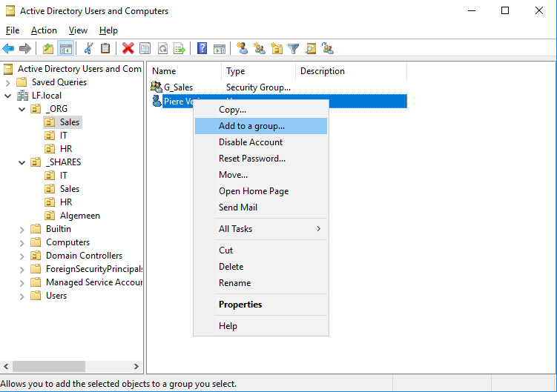
Task: Select Move… in context menu
Action: tap(261, 175)
